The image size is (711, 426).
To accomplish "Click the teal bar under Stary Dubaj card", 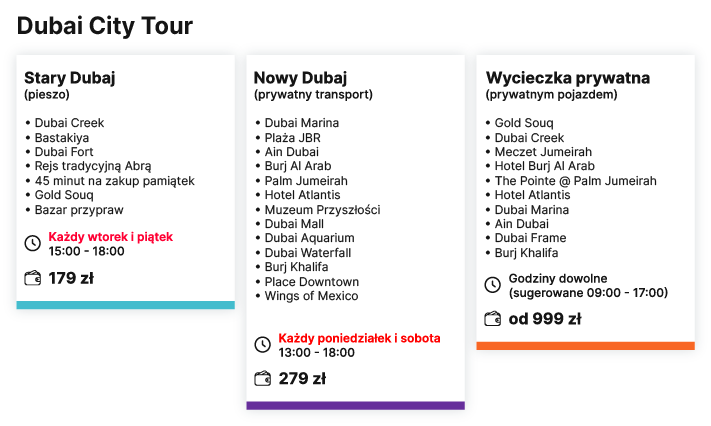I will (126, 305).
